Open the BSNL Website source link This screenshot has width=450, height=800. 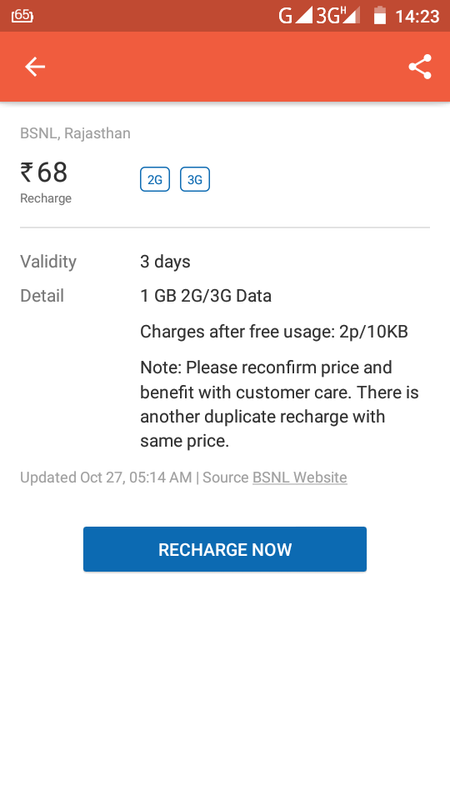point(299,478)
